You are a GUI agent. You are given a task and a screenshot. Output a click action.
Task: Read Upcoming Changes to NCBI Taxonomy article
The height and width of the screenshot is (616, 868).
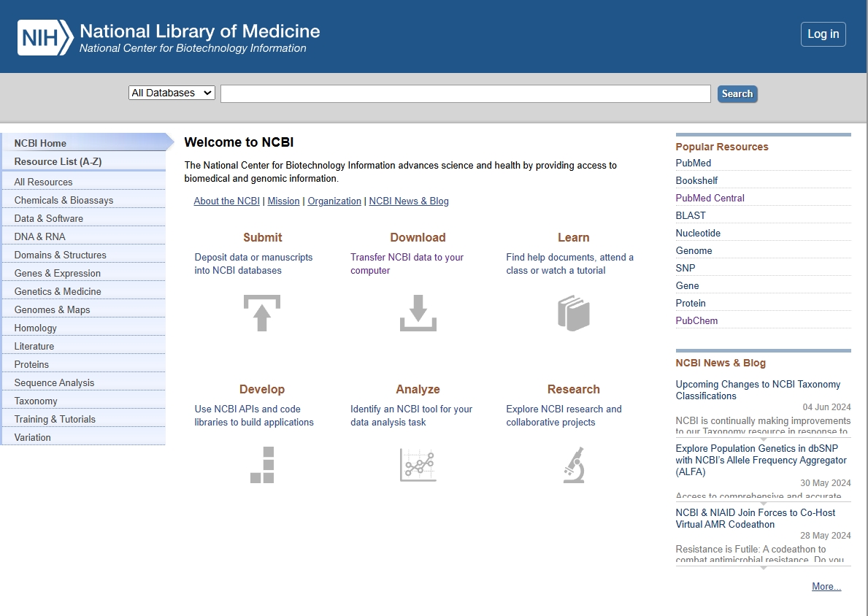coord(758,390)
